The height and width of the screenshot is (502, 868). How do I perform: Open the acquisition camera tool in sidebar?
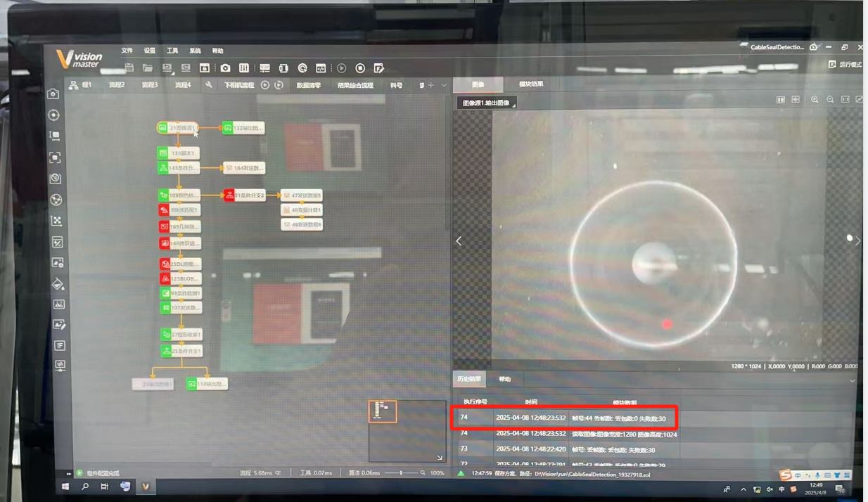pyautogui.click(x=53, y=94)
